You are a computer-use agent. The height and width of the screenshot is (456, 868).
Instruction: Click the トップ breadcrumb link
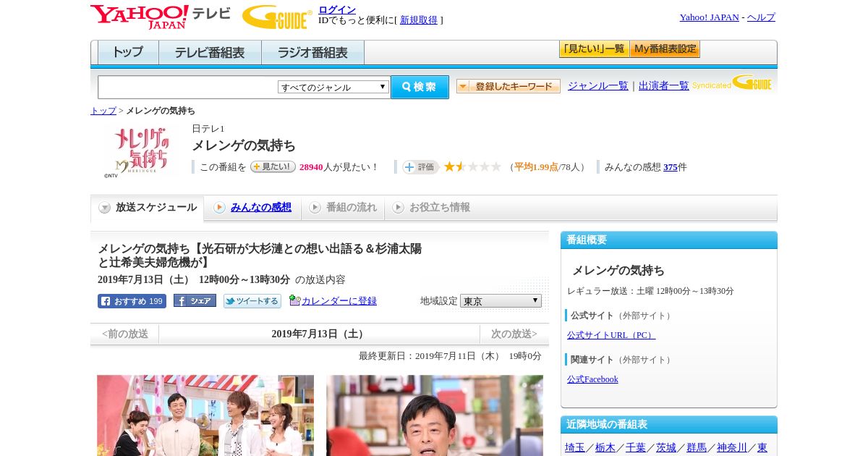click(103, 111)
